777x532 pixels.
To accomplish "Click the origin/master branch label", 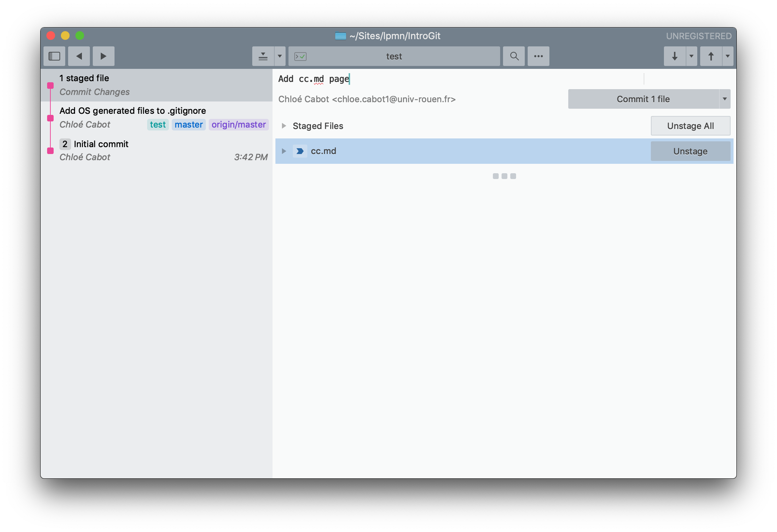I will click(239, 125).
